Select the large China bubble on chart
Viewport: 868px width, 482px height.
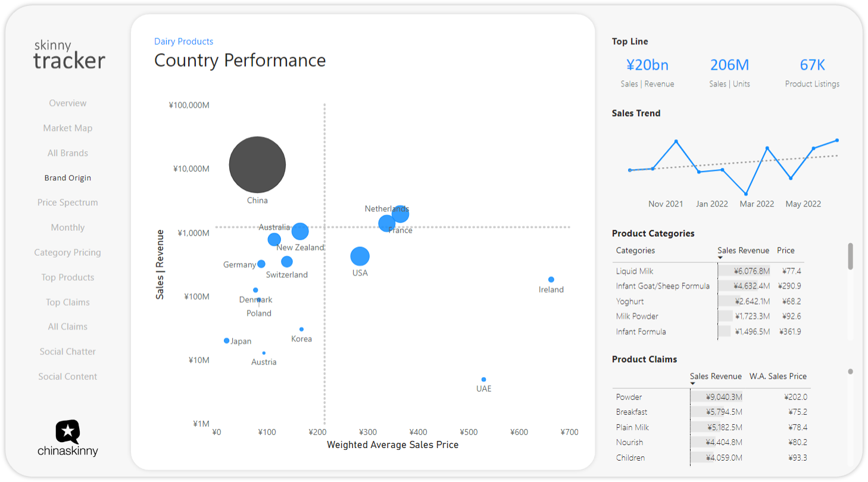[257, 165]
